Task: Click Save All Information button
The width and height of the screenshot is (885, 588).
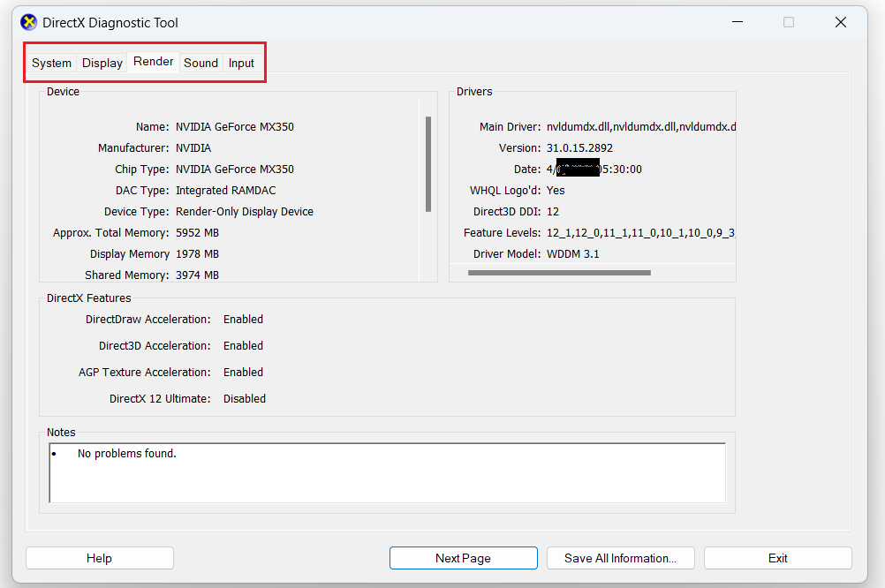Action: click(x=620, y=558)
